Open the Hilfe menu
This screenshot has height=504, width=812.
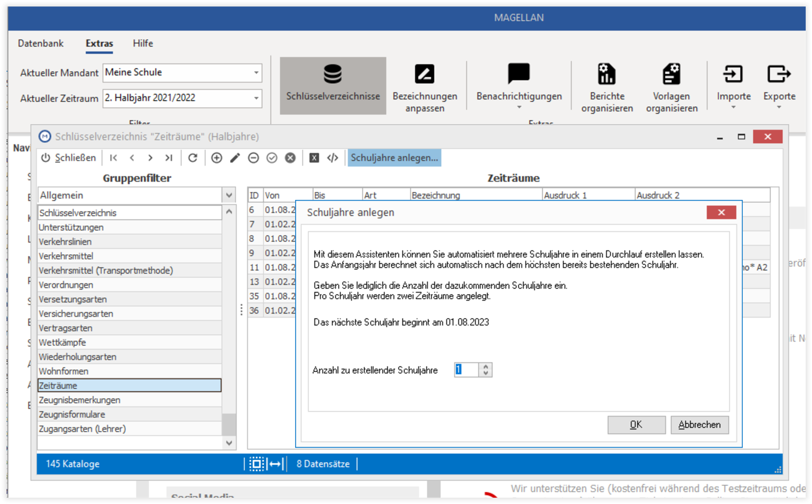(143, 43)
